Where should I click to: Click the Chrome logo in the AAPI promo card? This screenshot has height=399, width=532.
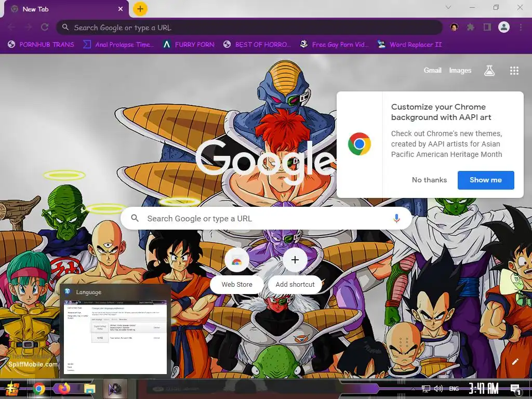point(360,144)
